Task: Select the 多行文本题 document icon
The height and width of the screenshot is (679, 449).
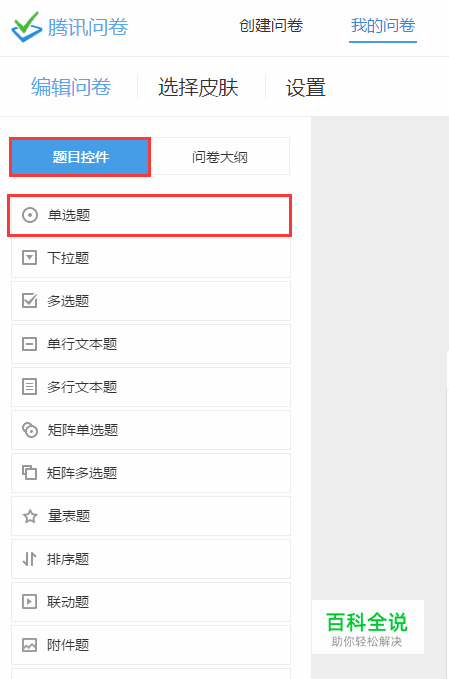Action: point(29,387)
